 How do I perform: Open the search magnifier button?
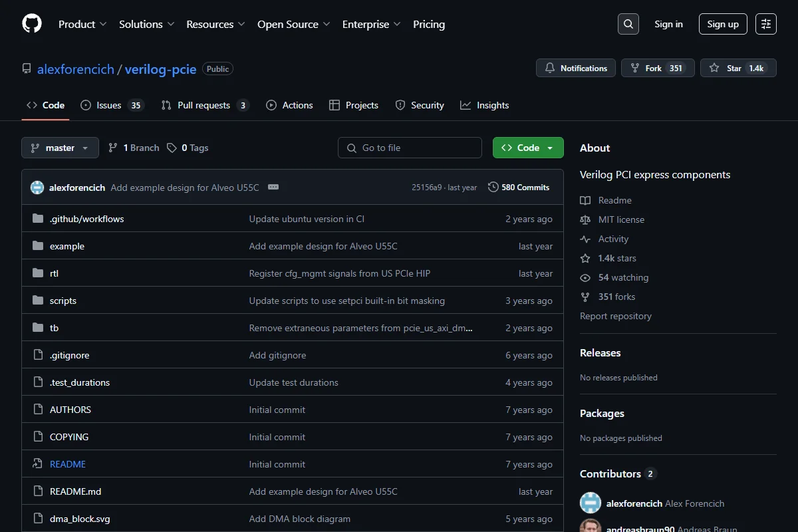(x=628, y=24)
